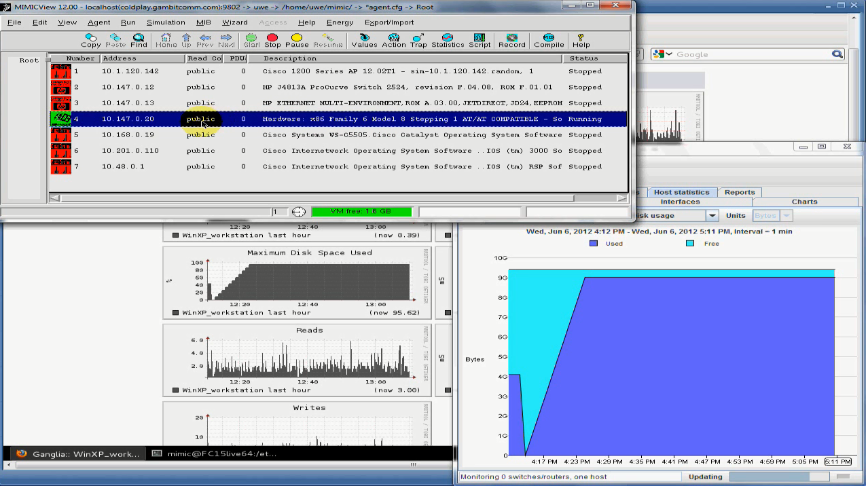This screenshot has width=868, height=486.
Task: Open the Script tool
Action: coord(480,40)
